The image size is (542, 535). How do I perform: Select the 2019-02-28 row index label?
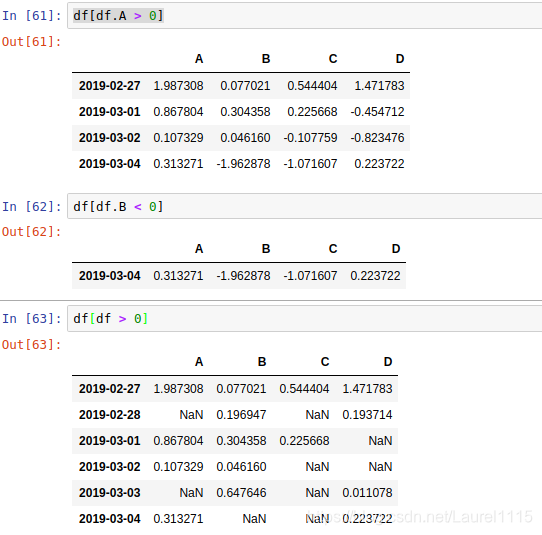110,415
